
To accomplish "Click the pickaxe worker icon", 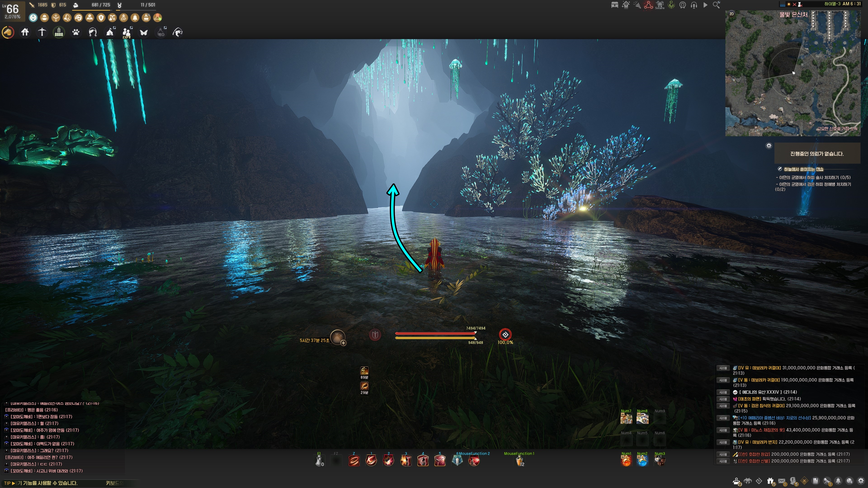I will click(x=42, y=32).
